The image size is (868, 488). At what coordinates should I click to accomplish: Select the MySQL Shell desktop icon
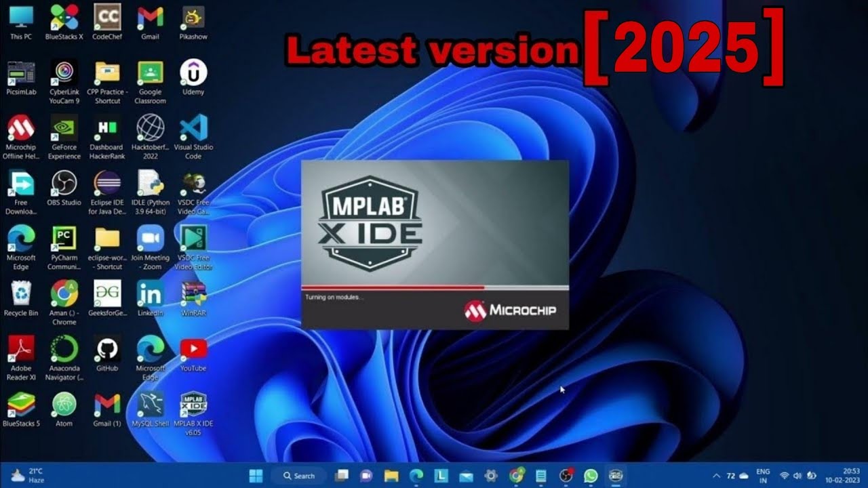[x=150, y=409]
